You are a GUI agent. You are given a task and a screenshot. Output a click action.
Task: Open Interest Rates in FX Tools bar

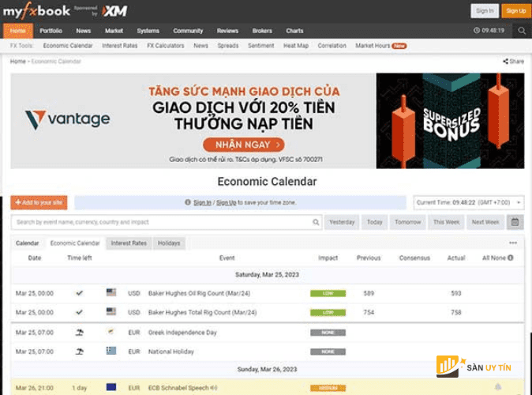[x=120, y=46]
